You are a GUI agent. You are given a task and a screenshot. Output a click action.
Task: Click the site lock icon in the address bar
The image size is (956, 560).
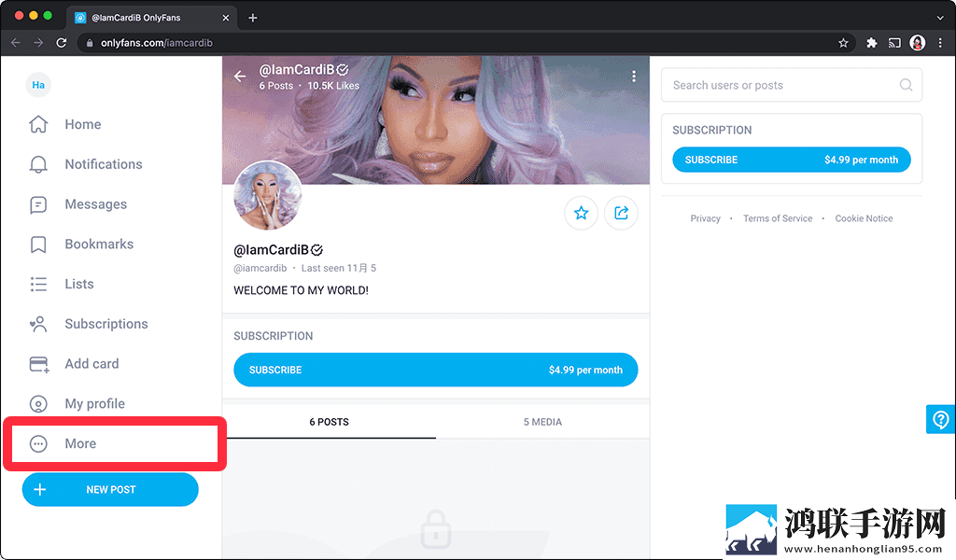tap(90, 43)
